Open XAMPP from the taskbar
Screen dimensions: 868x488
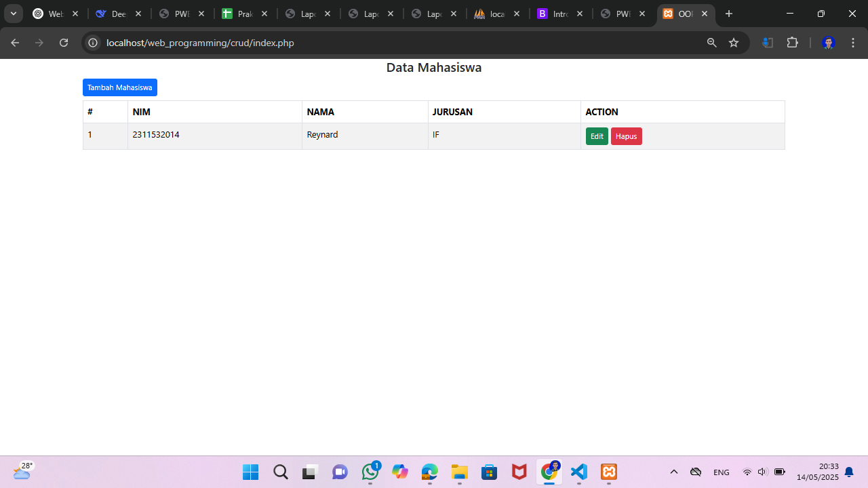[608, 472]
